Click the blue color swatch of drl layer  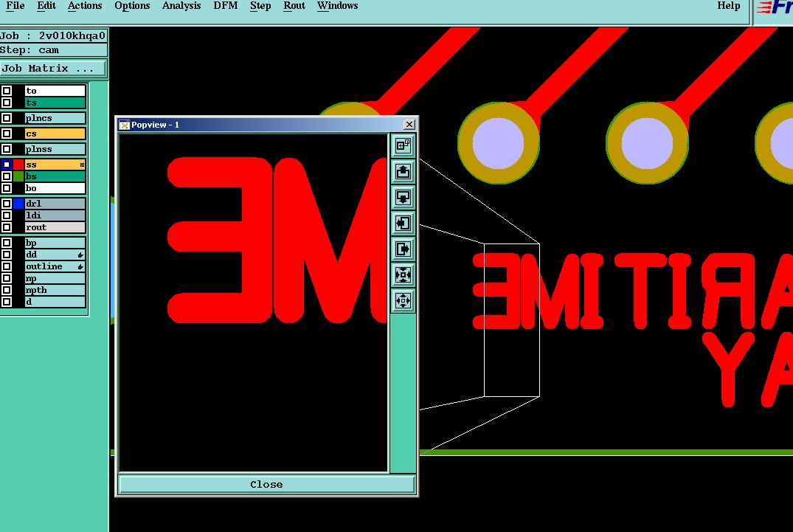18,204
